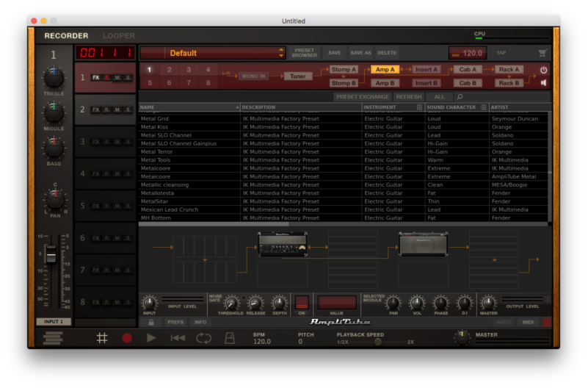Click the MASTER knob next to output level
Screen dimensions: 588x388
tap(488, 303)
